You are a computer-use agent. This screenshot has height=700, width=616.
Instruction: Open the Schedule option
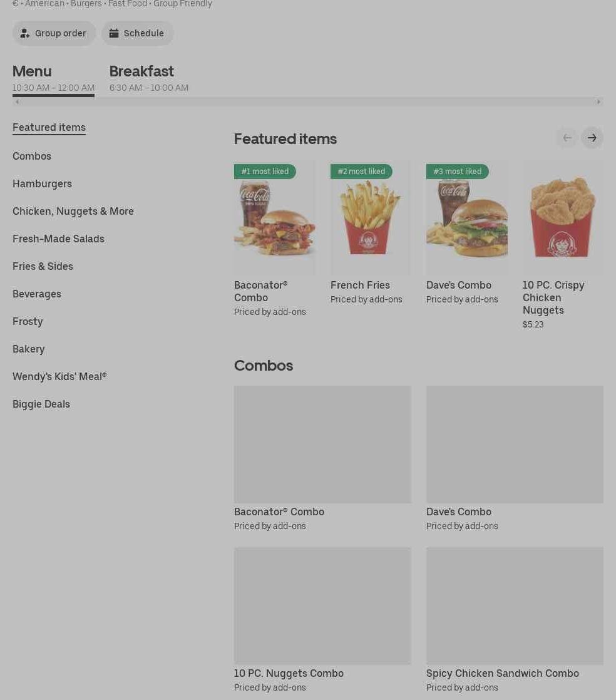click(x=137, y=33)
